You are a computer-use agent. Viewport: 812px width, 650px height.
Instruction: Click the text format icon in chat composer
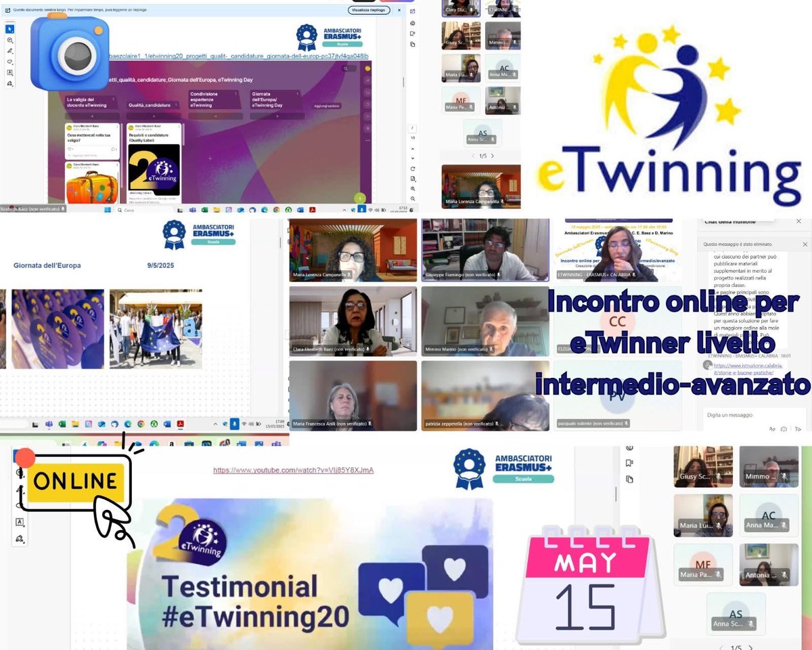[x=772, y=429]
